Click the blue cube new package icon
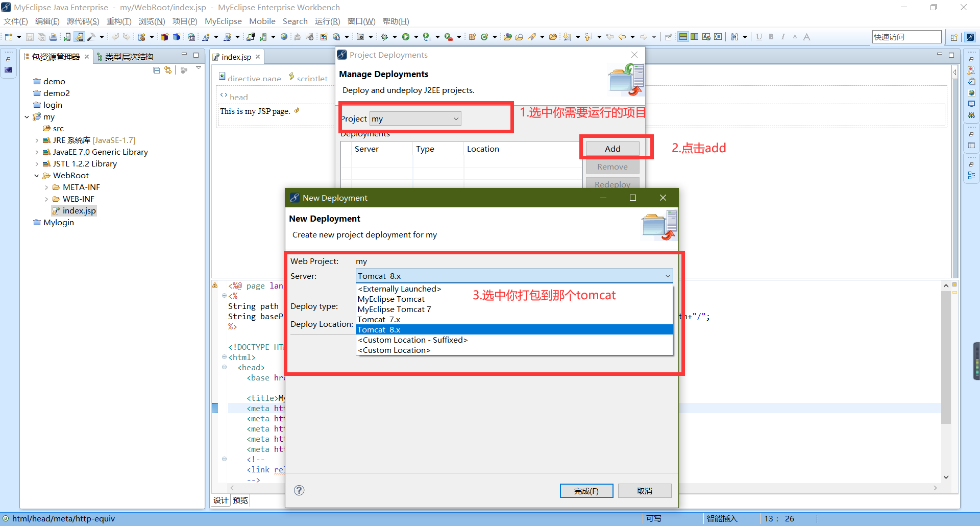Viewport: 980px width, 526px height. (177, 37)
